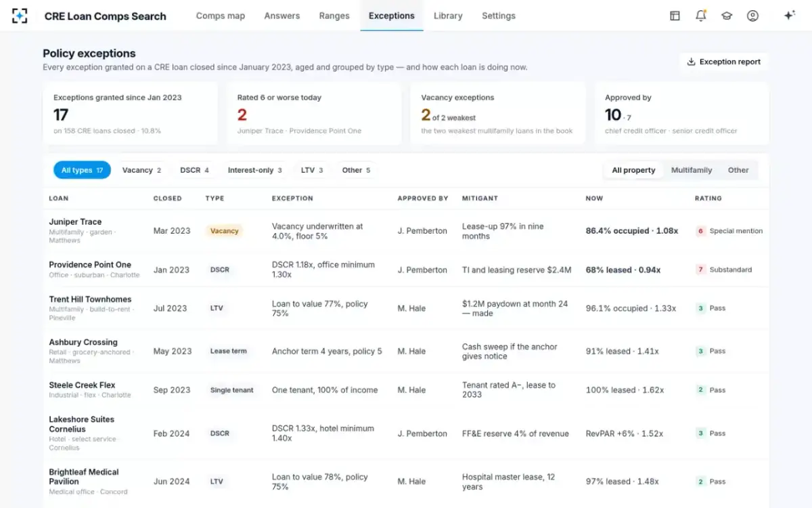Select the All types filter chip
812x508 pixels.
tap(82, 170)
